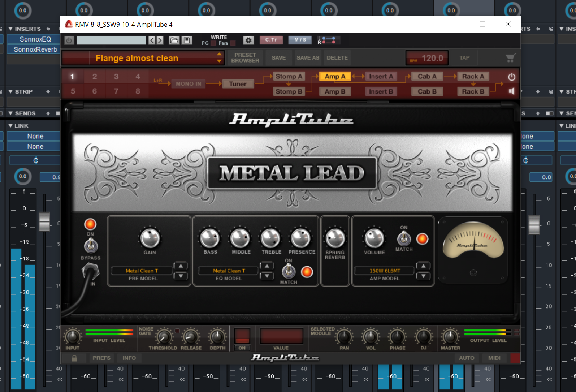This screenshot has height=392, width=576.
Task: Open INFO in footer
Action: tap(129, 358)
